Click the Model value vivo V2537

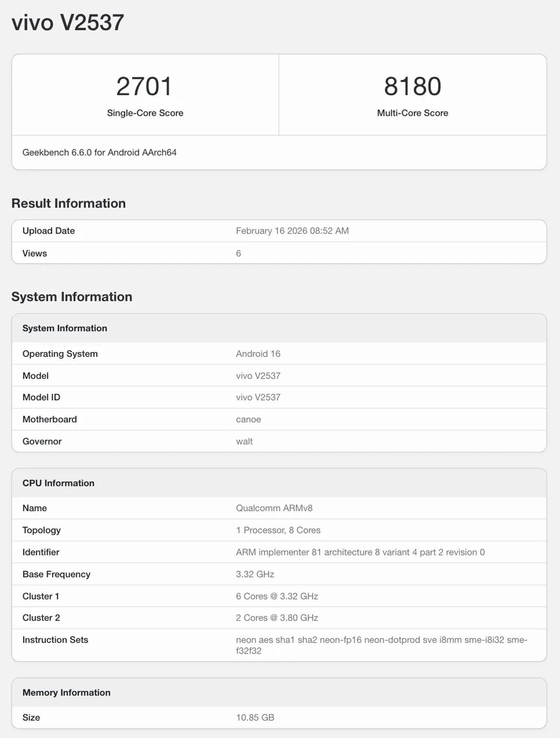pyautogui.click(x=258, y=375)
